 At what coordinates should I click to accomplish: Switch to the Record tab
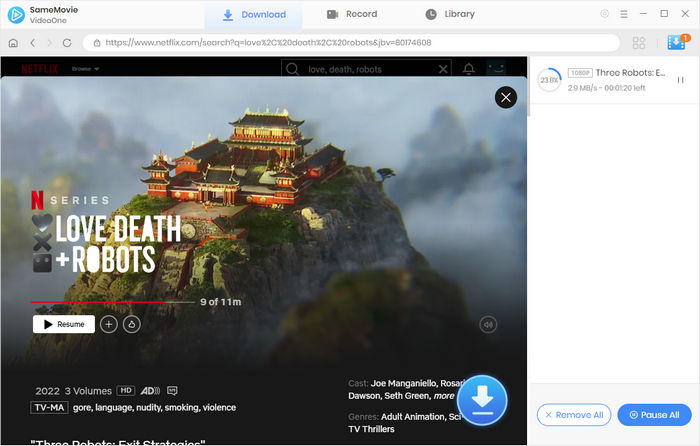(352, 14)
